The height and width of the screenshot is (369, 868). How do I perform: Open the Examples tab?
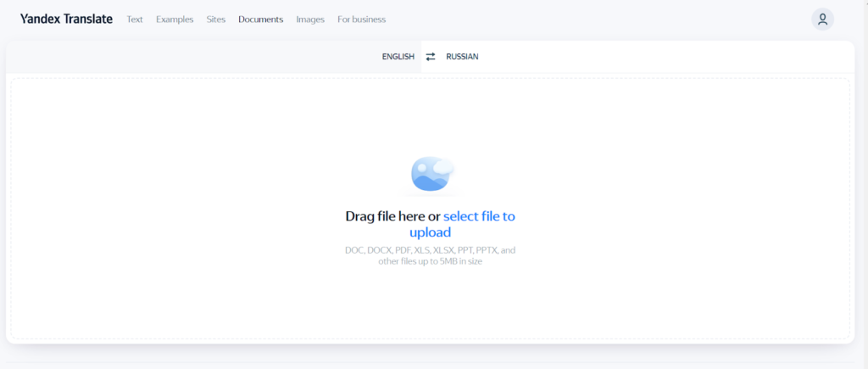point(175,20)
